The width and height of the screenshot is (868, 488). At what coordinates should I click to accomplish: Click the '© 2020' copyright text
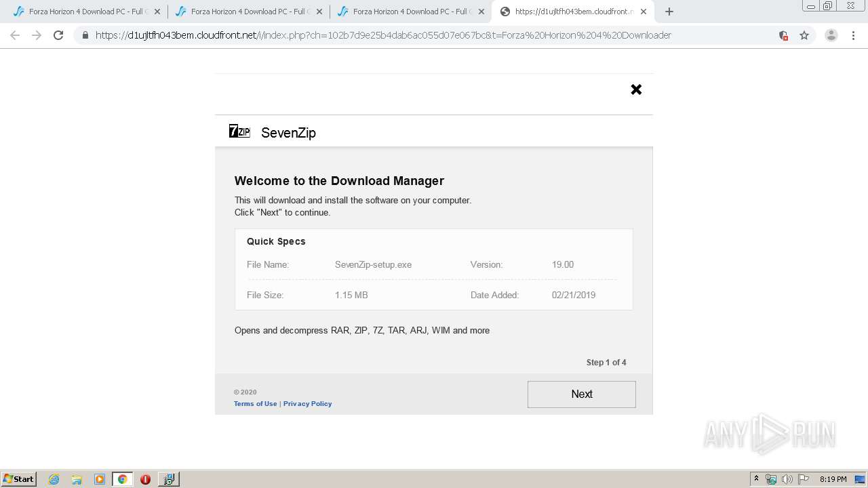pos(245,392)
